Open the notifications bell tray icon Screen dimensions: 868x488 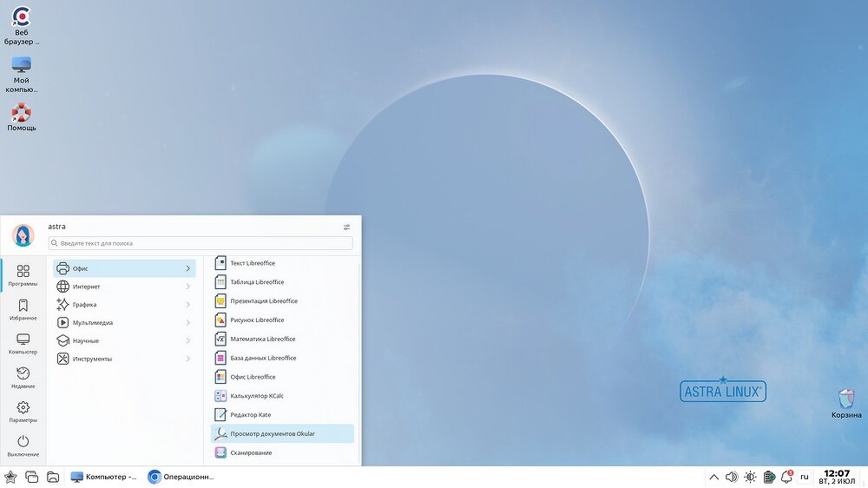(786, 477)
